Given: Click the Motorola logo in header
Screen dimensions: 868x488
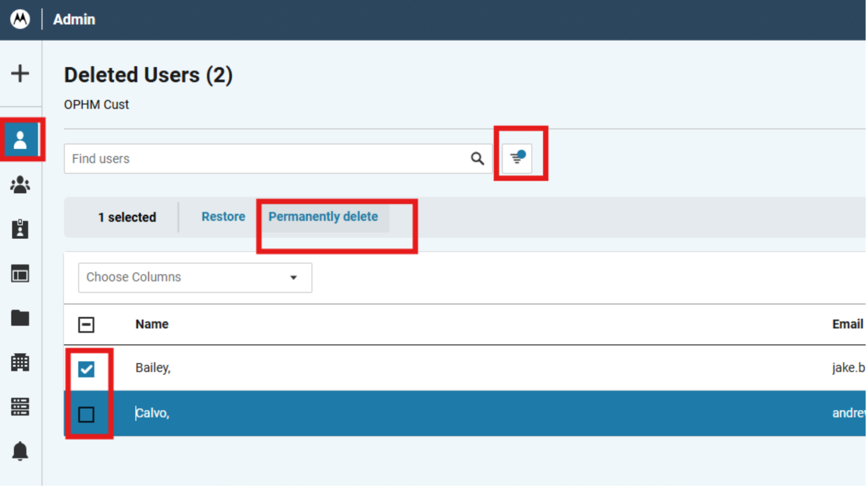Looking at the screenshot, I should click(20, 19).
